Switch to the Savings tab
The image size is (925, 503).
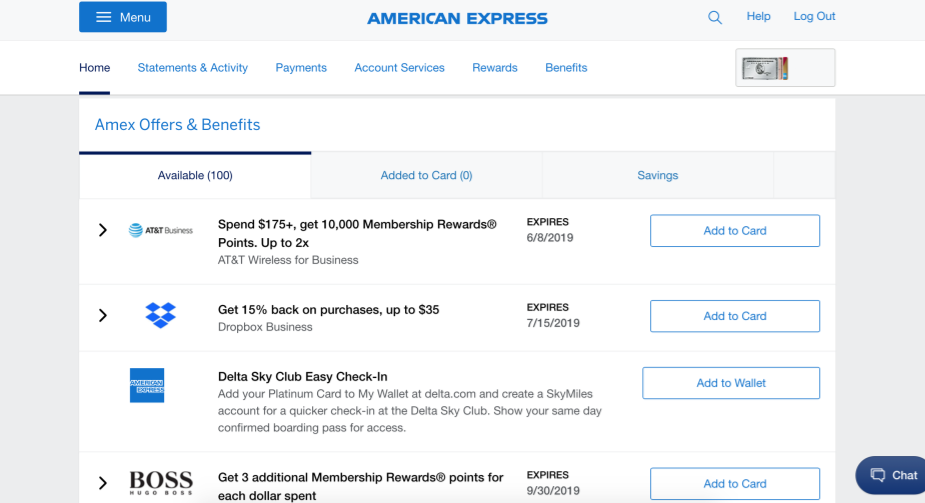pos(657,175)
